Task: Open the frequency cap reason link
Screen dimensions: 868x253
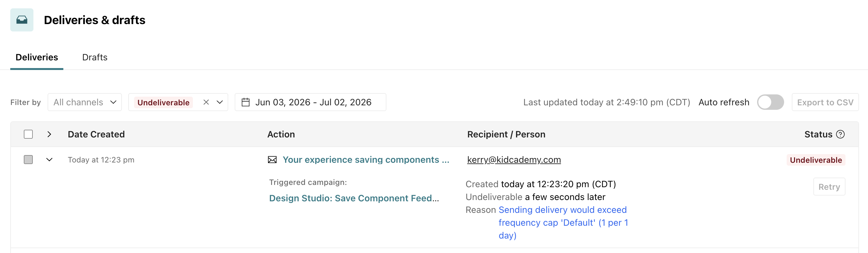Action: point(563,223)
